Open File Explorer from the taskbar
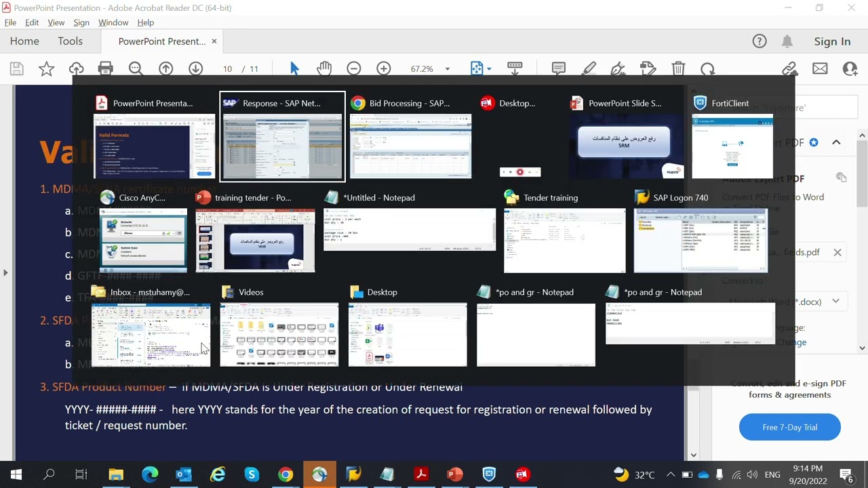 pyautogui.click(x=116, y=474)
